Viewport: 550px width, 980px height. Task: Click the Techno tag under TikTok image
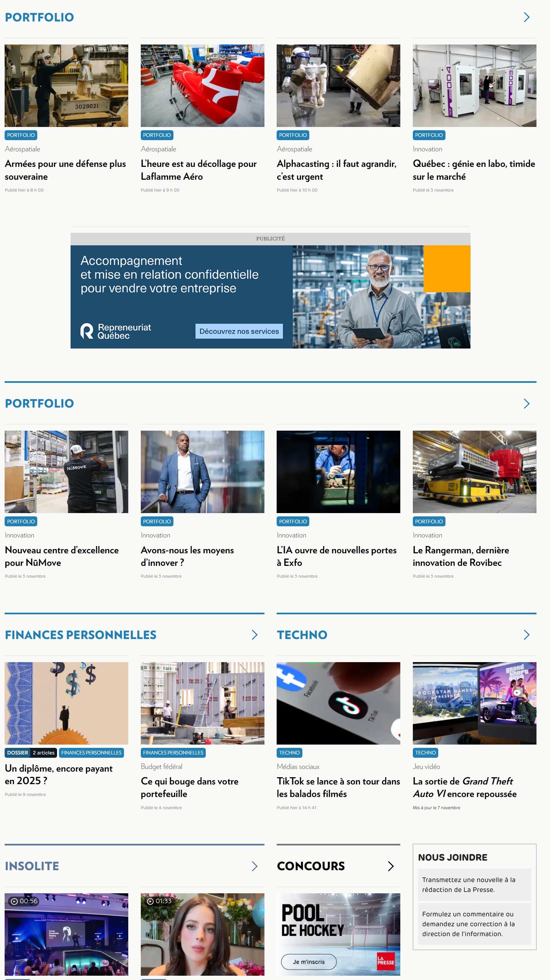tap(289, 752)
